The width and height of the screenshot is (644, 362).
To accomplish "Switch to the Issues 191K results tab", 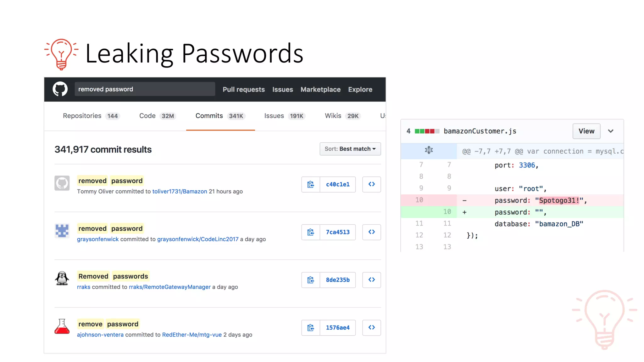I will tap(285, 116).
